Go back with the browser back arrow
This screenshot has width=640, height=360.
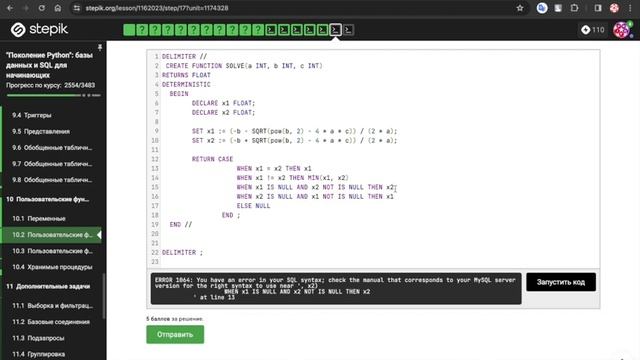pos(10,8)
